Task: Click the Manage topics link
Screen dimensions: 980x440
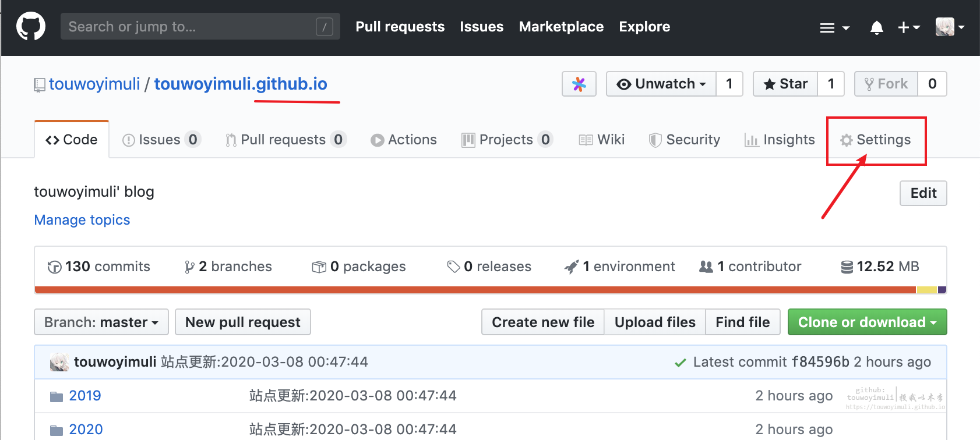Action: 82,220
